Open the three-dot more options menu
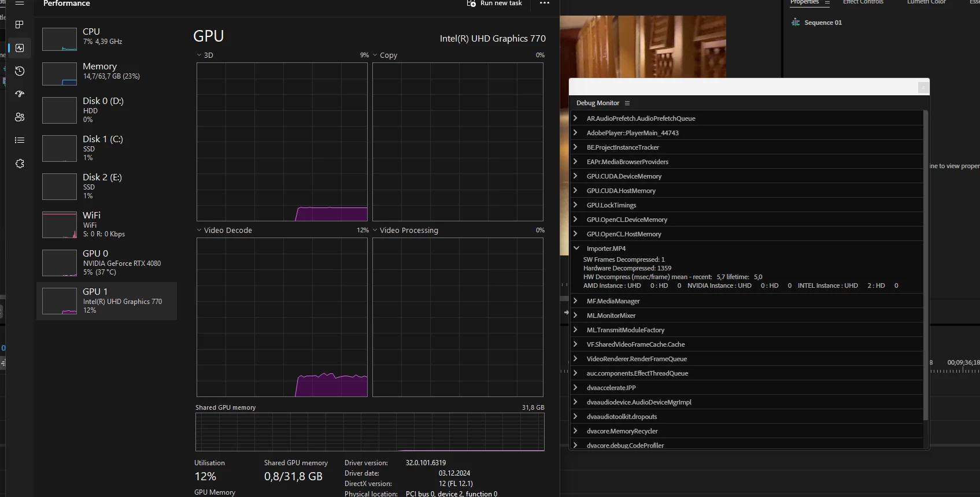Image resolution: width=980 pixels, height=497 pixels. point(545,3)
